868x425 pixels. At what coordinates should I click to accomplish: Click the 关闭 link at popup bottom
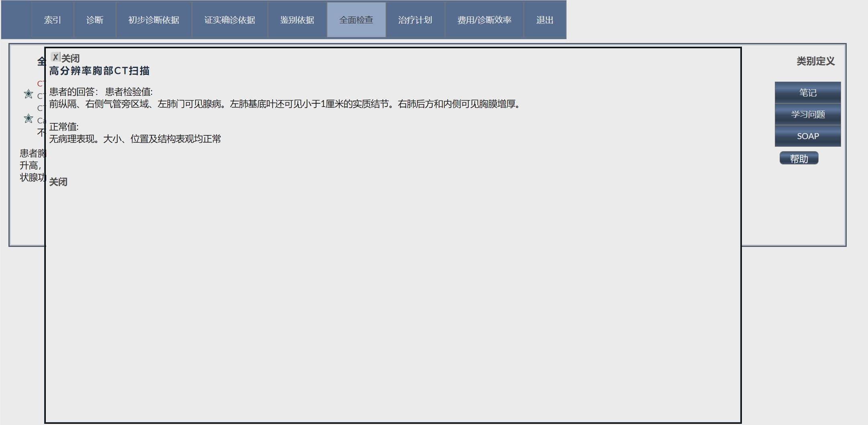click(x=58, y=182)
